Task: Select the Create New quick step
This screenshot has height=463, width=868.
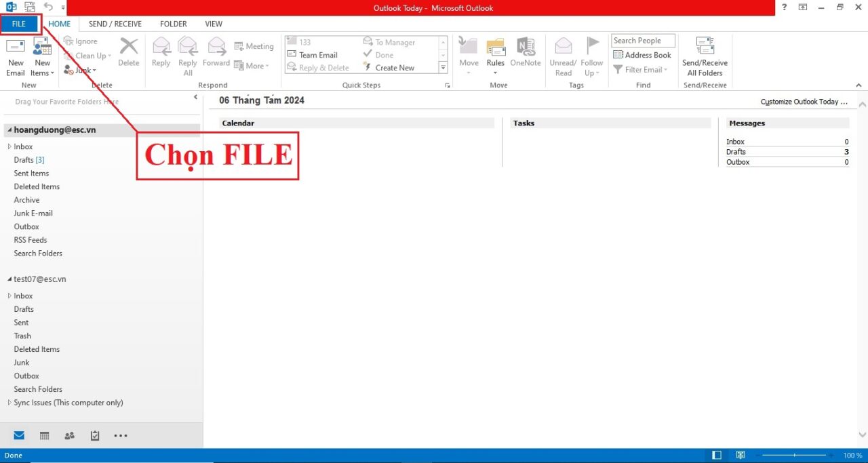Action: pos(389,68)
